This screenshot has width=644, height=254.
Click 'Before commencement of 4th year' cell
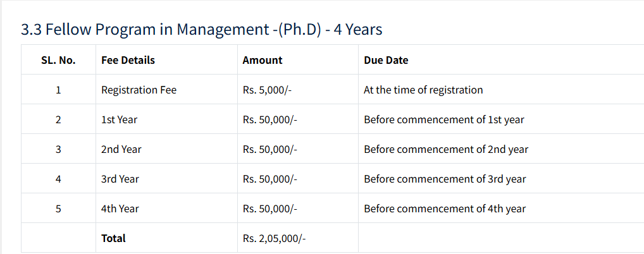[445, 209]
